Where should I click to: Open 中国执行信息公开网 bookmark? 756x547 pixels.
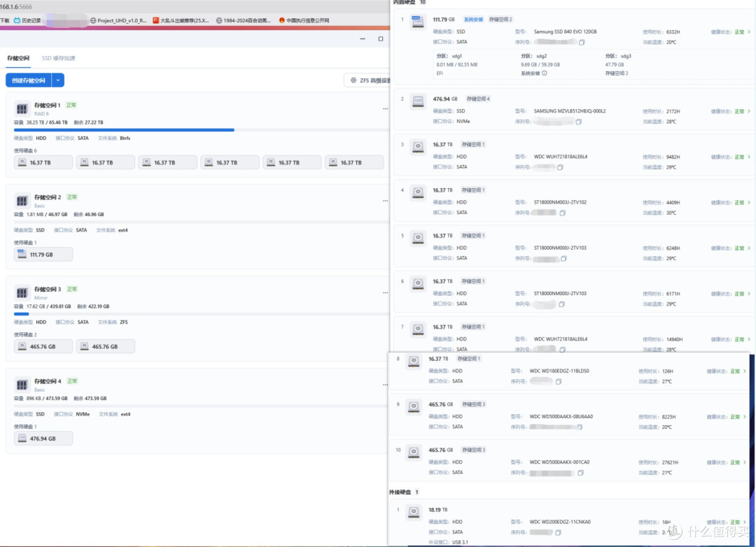[304, 20]
